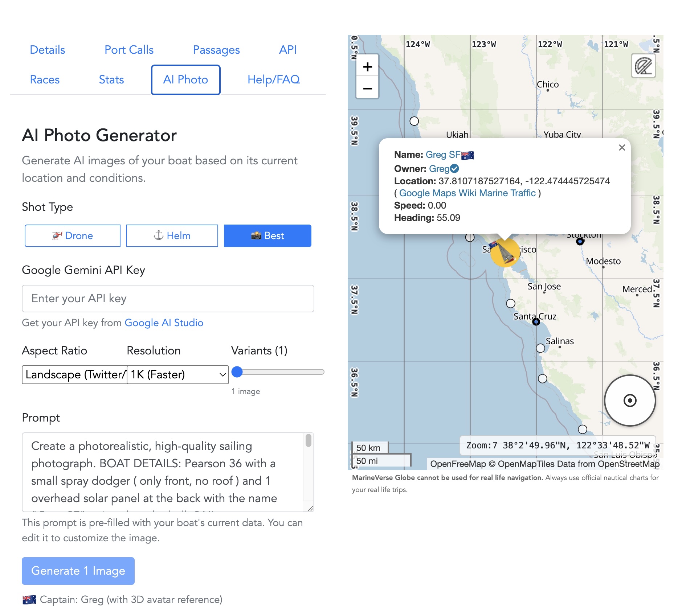
Task: Click the marker near Santa Cruz
Action: [536, 322]
